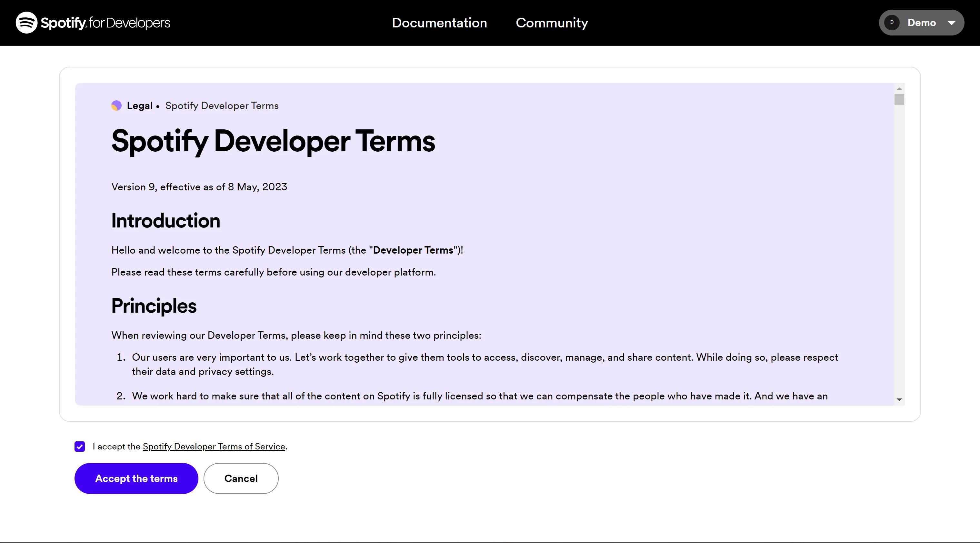The width and height of the screenshot is (980, 543).
Task: Click the Cancel button
Action: [241, 478]
